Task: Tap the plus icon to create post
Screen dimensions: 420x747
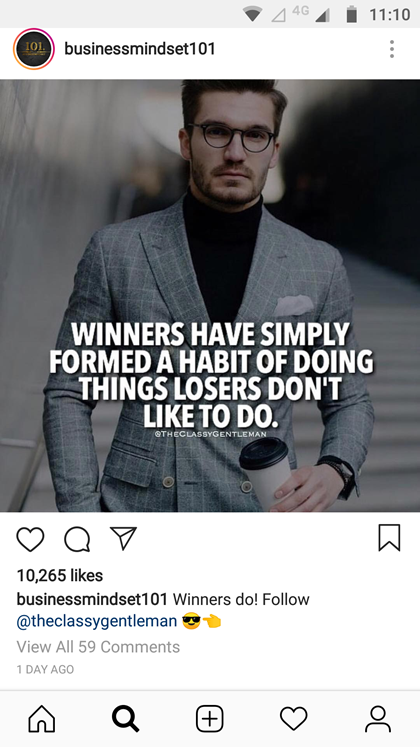Action: 210,718
